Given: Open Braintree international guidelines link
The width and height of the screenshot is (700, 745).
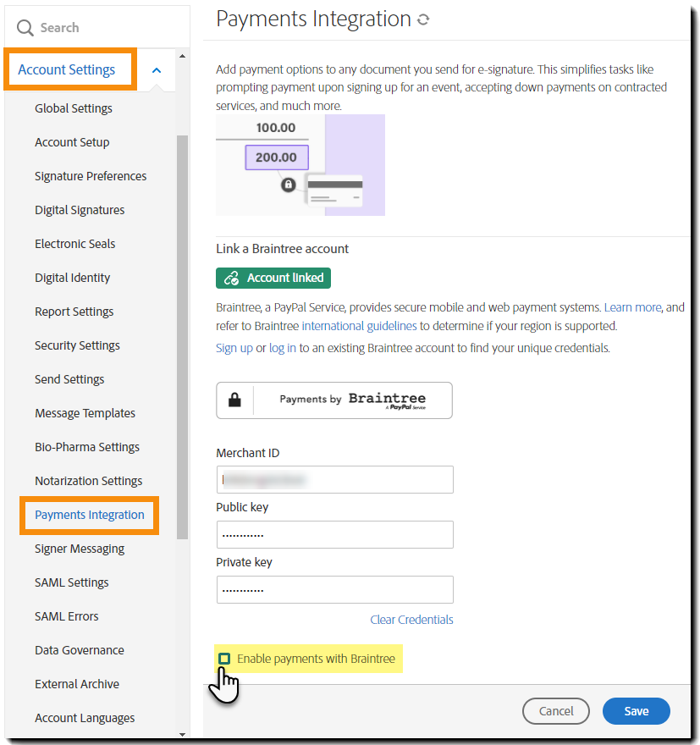Looking at the screenshot, I should [x=359, y=326].
